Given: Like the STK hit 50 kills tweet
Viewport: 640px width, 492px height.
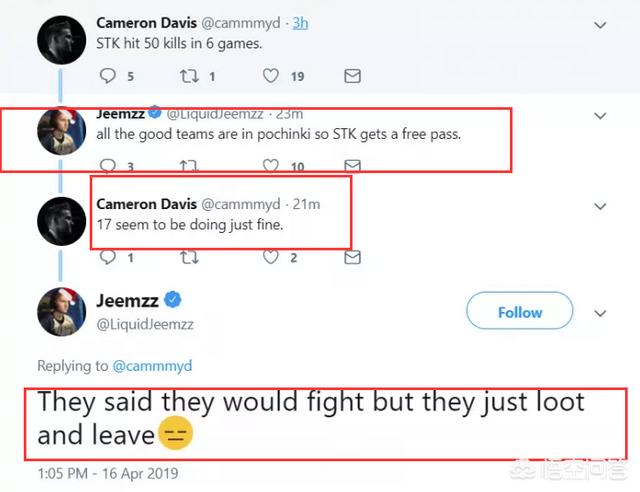Looking at the screenshot, I should pos(270,76).
